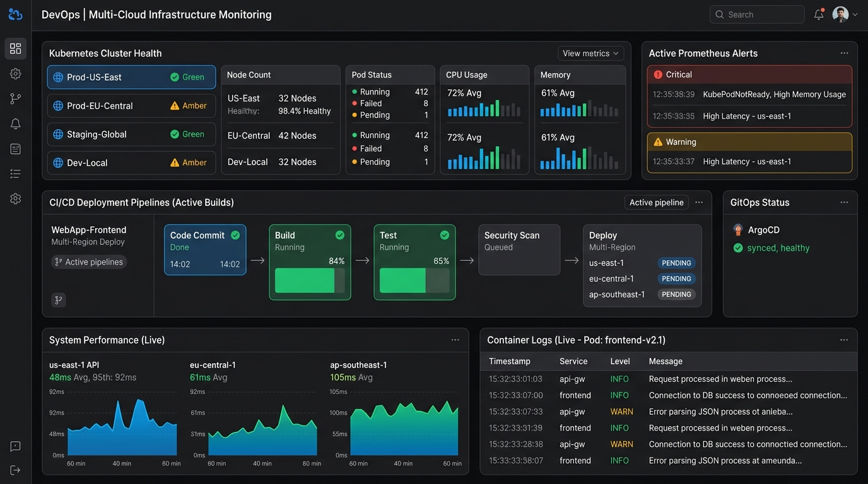The height and width of the screenshot is (484, 868).
Task: Open the task list icon in sidebar
Action: tap(16, 174)
